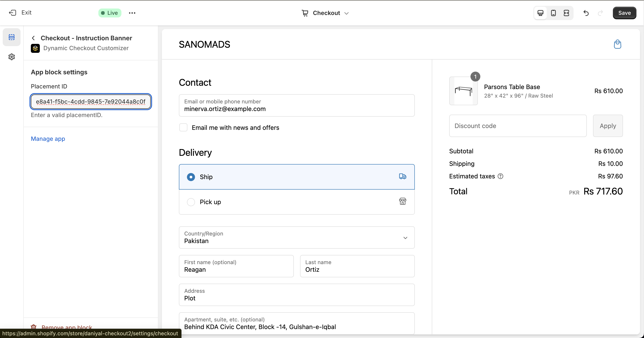Click the Dynamic Checkout Customizer app icon
The height and width of the screenshot is (338, 644).
pos(35,48)
